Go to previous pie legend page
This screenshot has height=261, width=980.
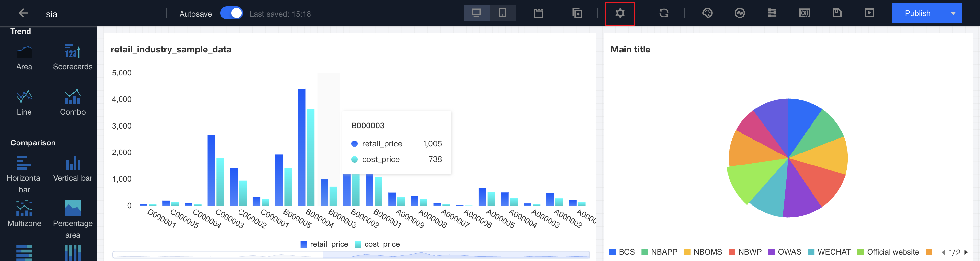[943, 252]
